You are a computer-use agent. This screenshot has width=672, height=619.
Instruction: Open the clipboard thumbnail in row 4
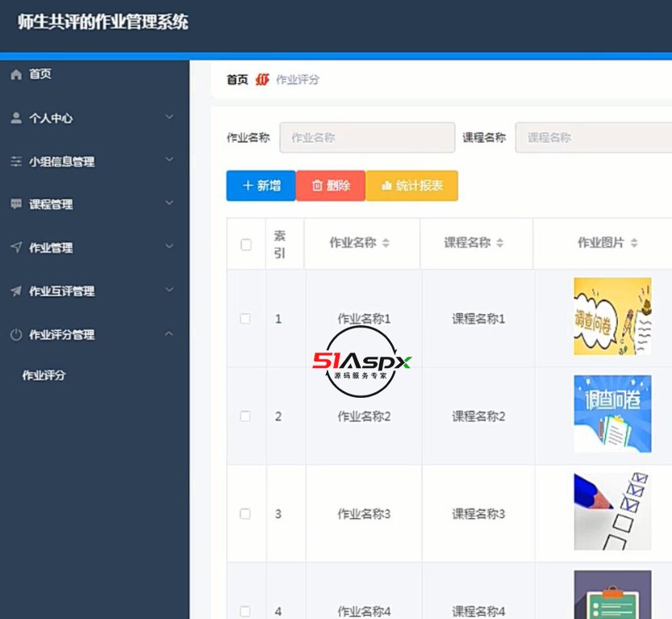[612, 595]
